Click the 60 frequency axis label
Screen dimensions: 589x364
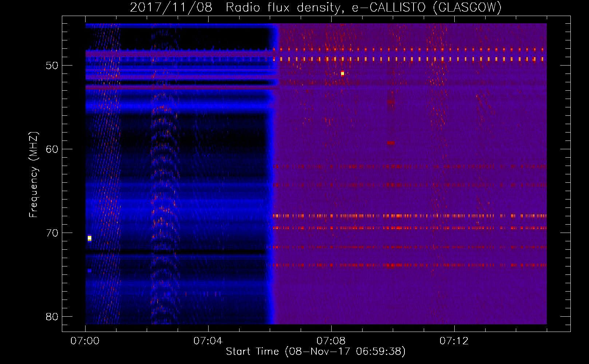click(52, 149)
